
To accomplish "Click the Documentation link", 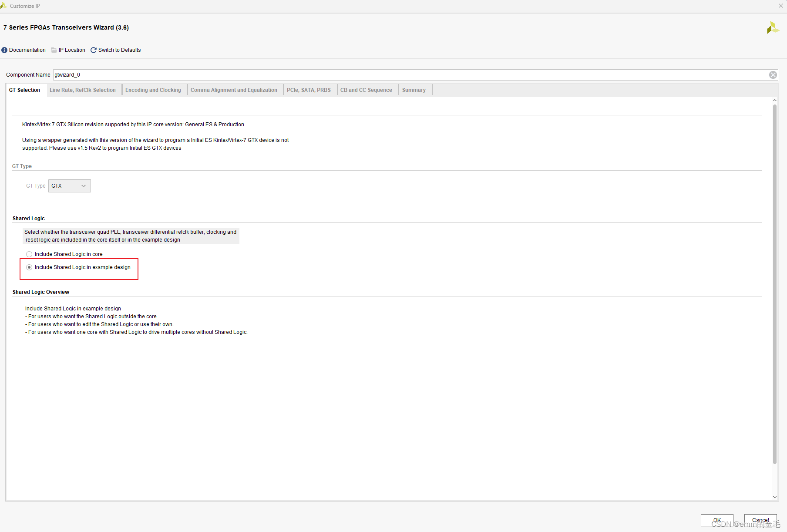I will pyautogui.click(x=27, y=50).
